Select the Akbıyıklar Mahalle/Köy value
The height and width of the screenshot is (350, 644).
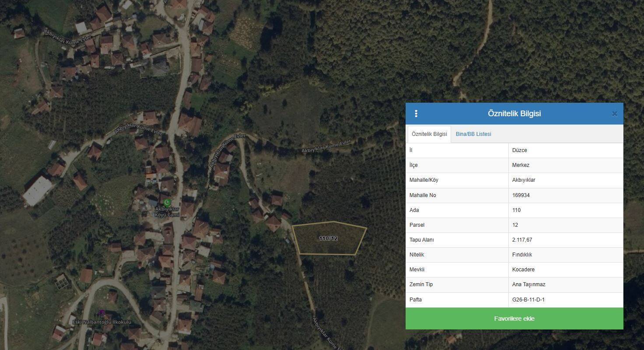pyautogui.click(x=523, y=180)
